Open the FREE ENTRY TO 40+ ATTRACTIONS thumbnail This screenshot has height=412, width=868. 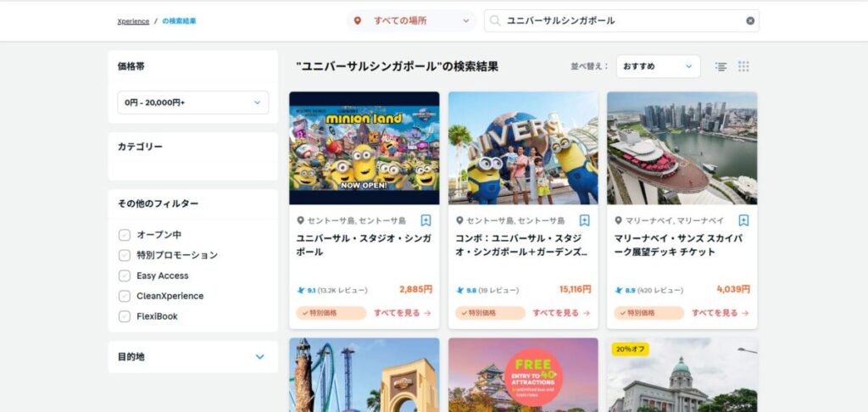(523, 375)
